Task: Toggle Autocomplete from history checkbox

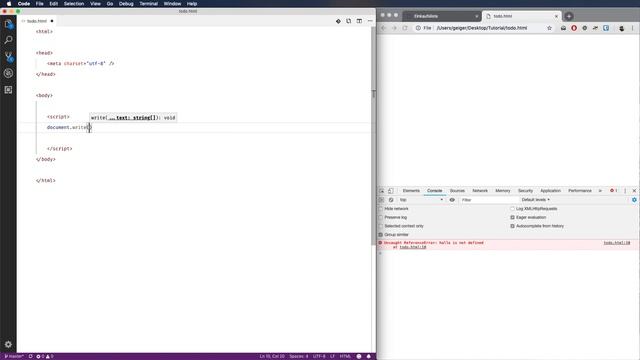Action: point(512,226)
